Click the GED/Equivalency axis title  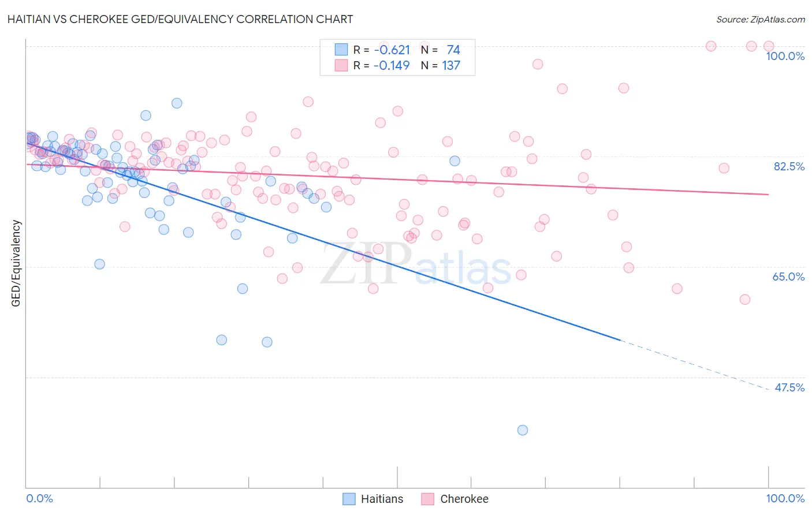[16, 263]
